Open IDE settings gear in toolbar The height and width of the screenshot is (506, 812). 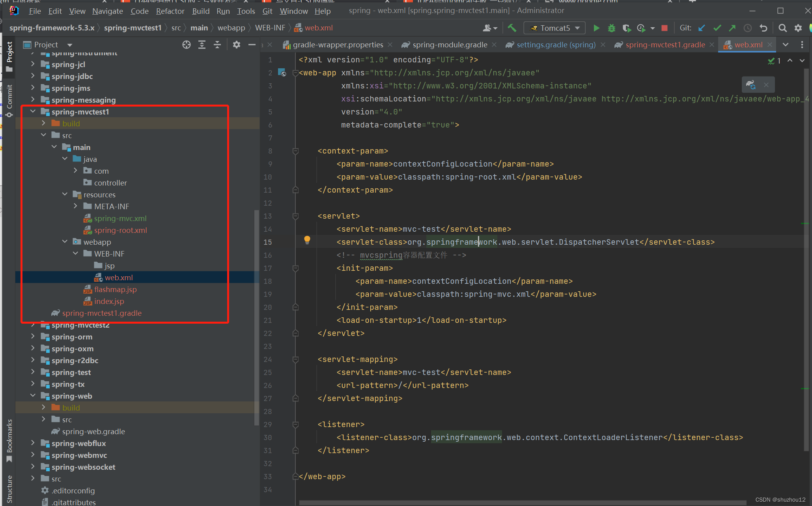coord(798,28)
